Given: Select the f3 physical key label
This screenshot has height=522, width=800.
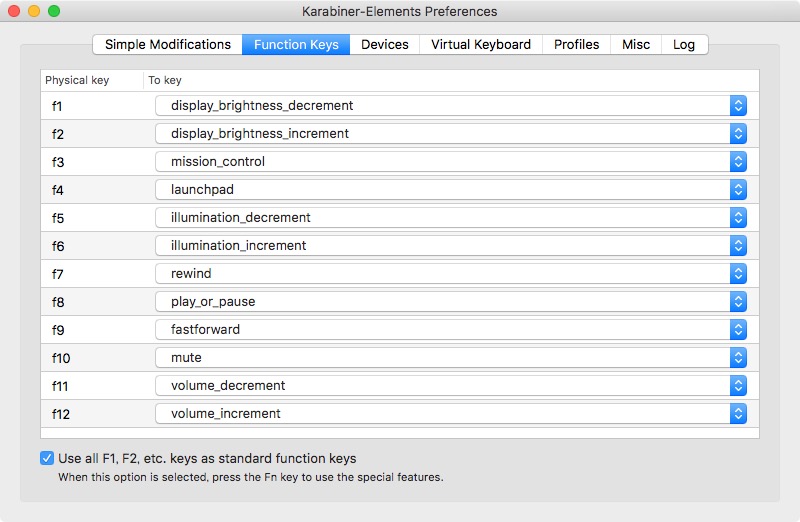Looking at the screenshot, I should pos(58,162).
